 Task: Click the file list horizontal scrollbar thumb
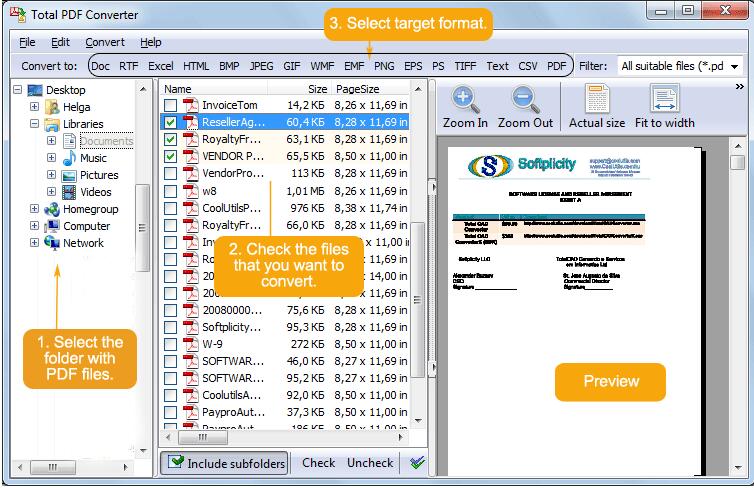[x=203, y=438]
